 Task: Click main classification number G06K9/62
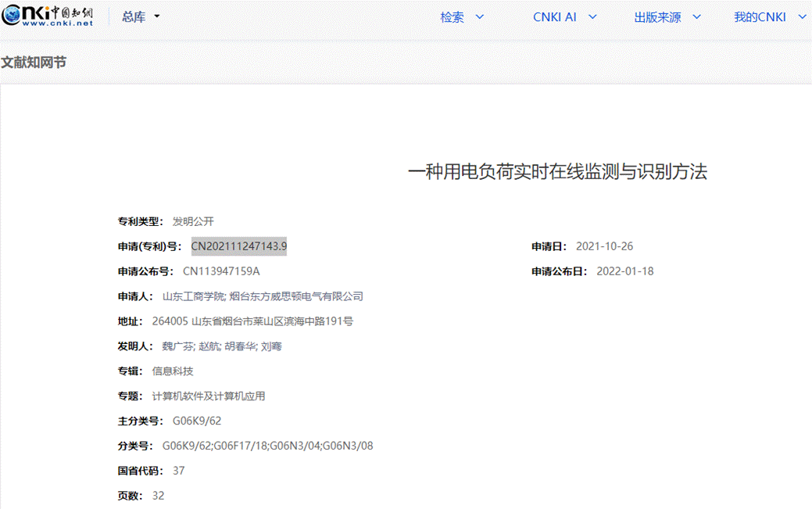coord(197,421)
